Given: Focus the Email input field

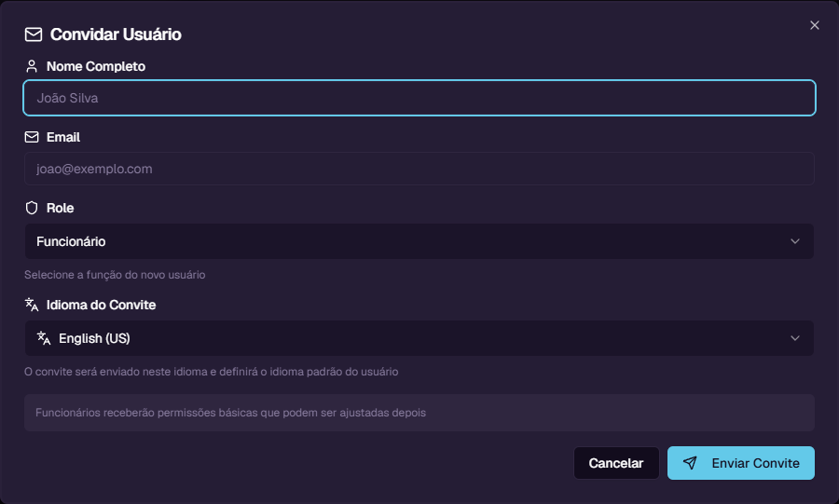Looking at the screenshot, I should (x=419, y=169).
